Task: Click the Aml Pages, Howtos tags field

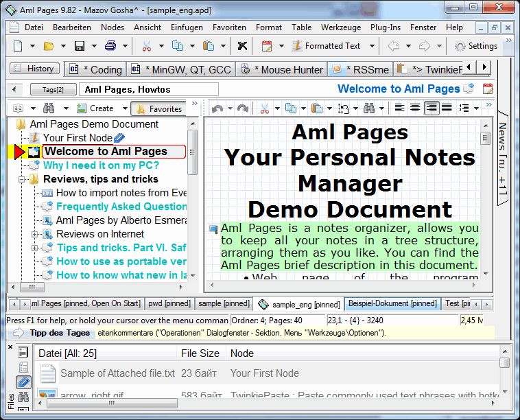Action: (149, 89)
